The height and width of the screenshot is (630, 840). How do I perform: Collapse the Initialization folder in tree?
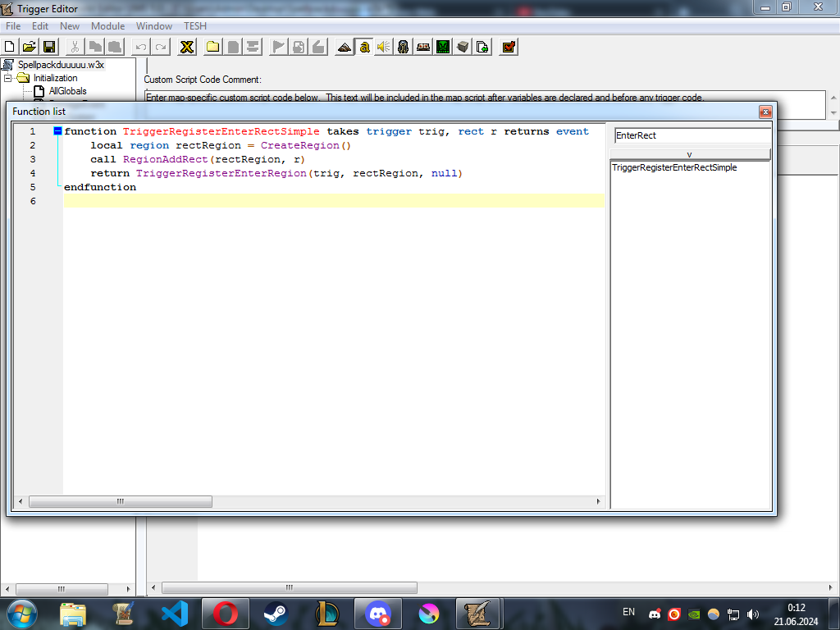8,78
